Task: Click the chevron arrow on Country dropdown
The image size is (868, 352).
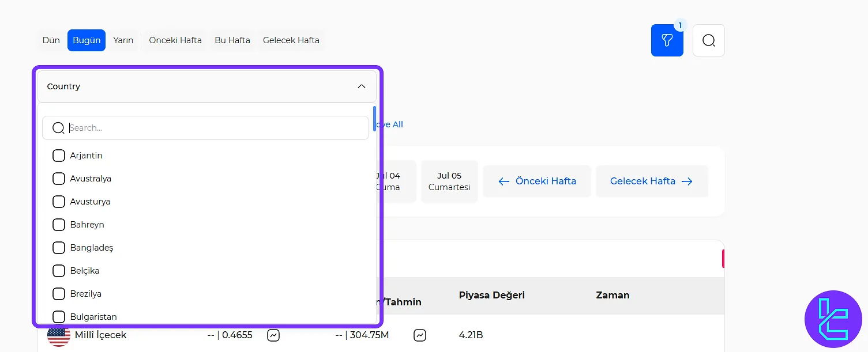Action: tap(362, 86)
